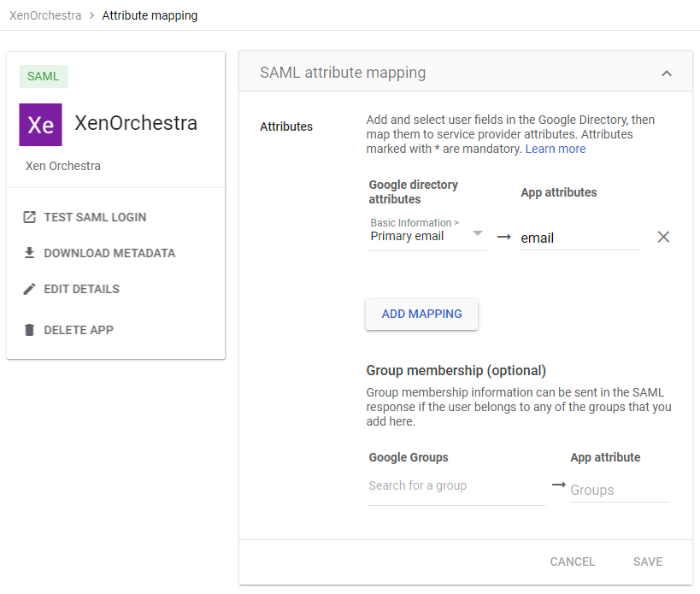Open the Primary email attribute dropdown
Image resolution: width=700 pixels, height=594 pixels.
tap(427, 234)
